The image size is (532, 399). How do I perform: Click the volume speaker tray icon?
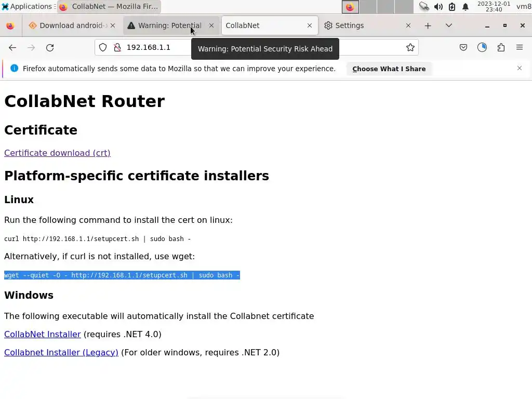coord(438,6)
